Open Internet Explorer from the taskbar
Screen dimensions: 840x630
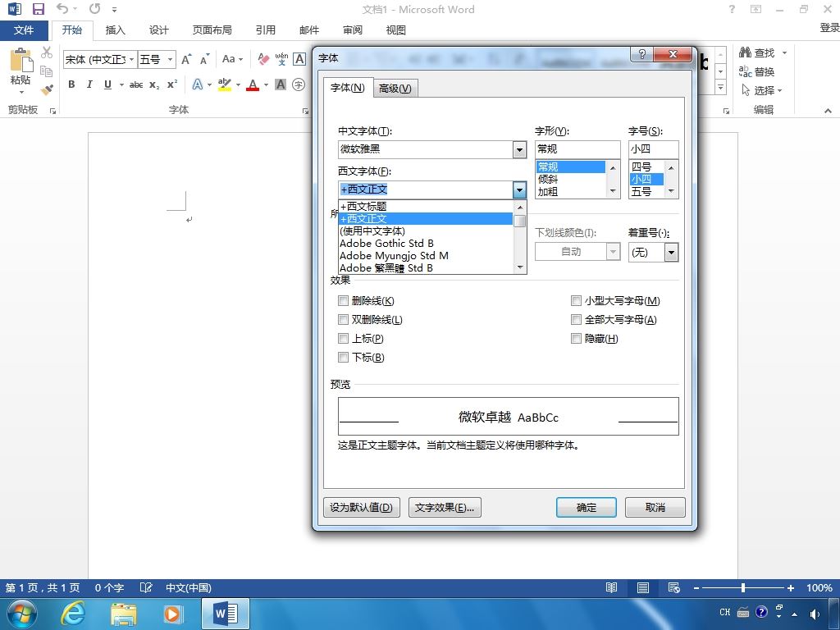click(72, 613)
